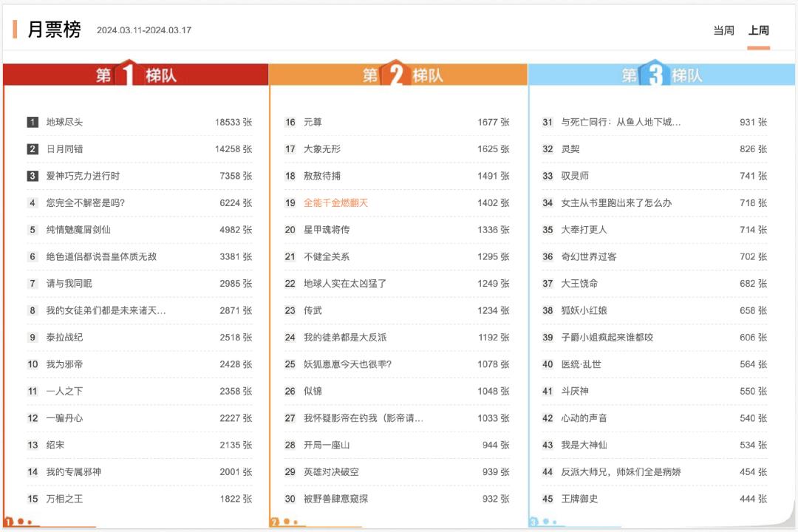Open the highlighted title 全能千金燃翻天
Screen dimensions: 798x532
pos(335,202)
